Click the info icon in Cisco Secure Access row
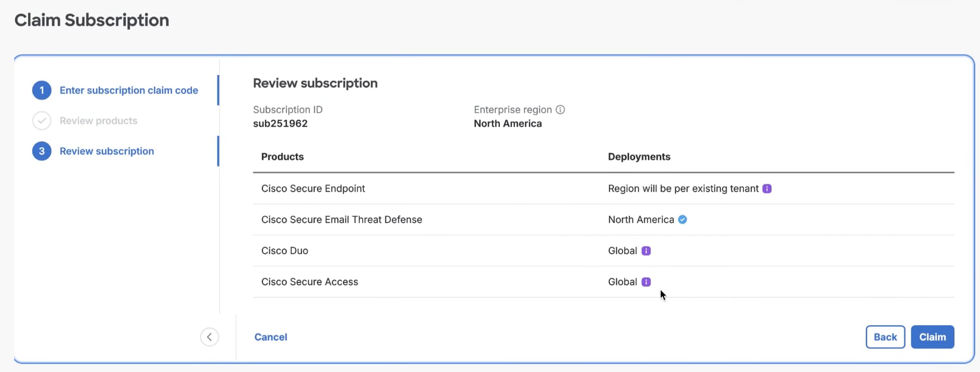Image resolution: width=980 pixels, height=372 pixels. 646,282
